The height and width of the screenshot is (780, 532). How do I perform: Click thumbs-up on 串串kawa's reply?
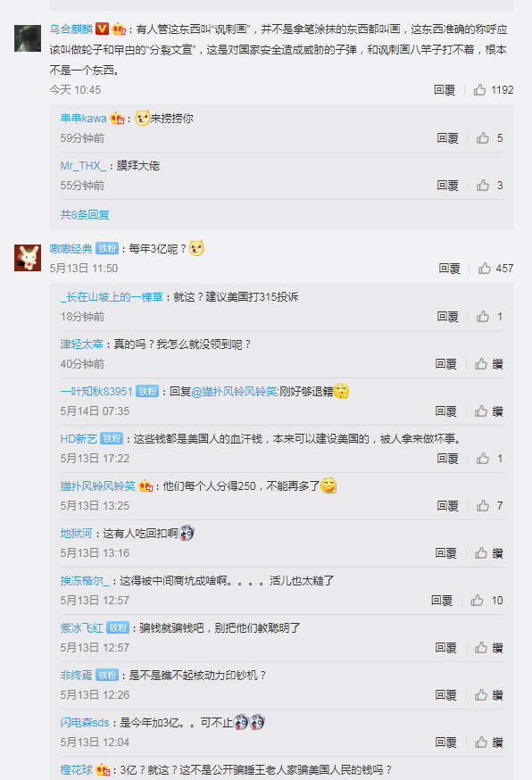pos(489,138)
